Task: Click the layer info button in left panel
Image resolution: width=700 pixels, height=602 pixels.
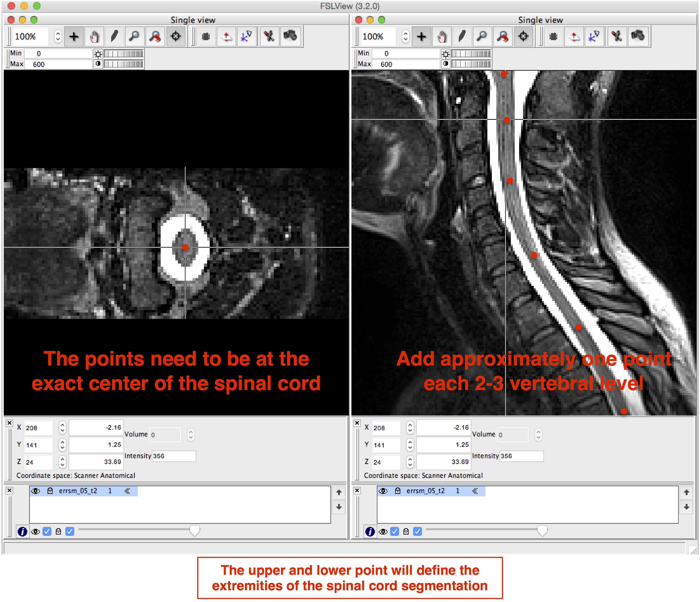Action: click(x=22, y=531)
